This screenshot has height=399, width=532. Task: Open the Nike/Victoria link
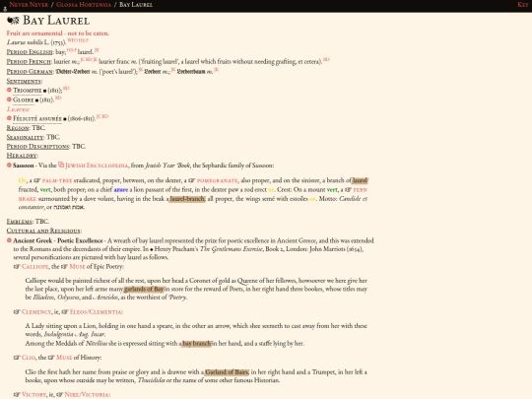pos(88,395)
